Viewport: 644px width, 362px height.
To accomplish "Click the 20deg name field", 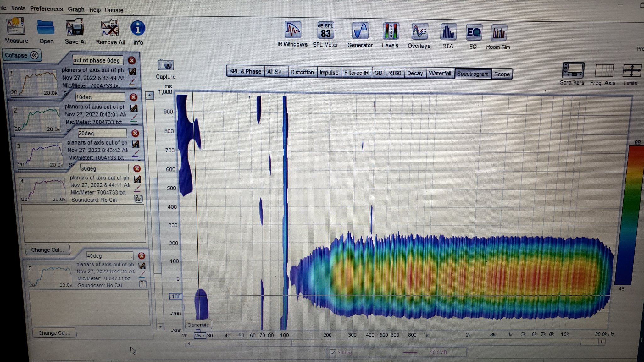I will click(102, 133).
